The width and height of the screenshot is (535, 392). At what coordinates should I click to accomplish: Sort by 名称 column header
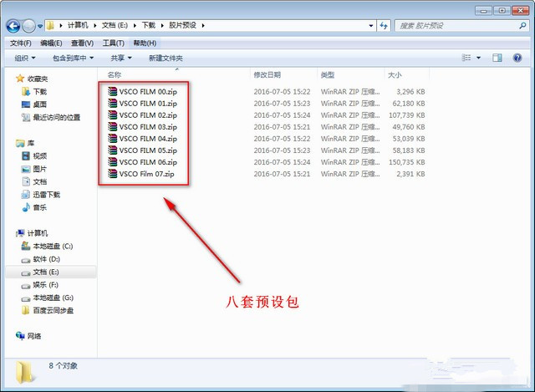coord(115,74)
